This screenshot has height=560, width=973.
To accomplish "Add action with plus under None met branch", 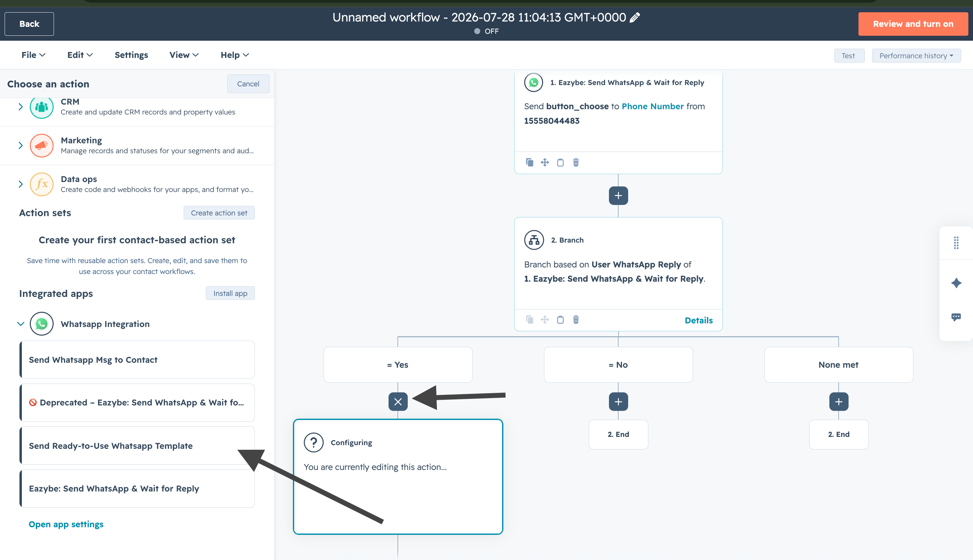I will click(x=838, y=401).
